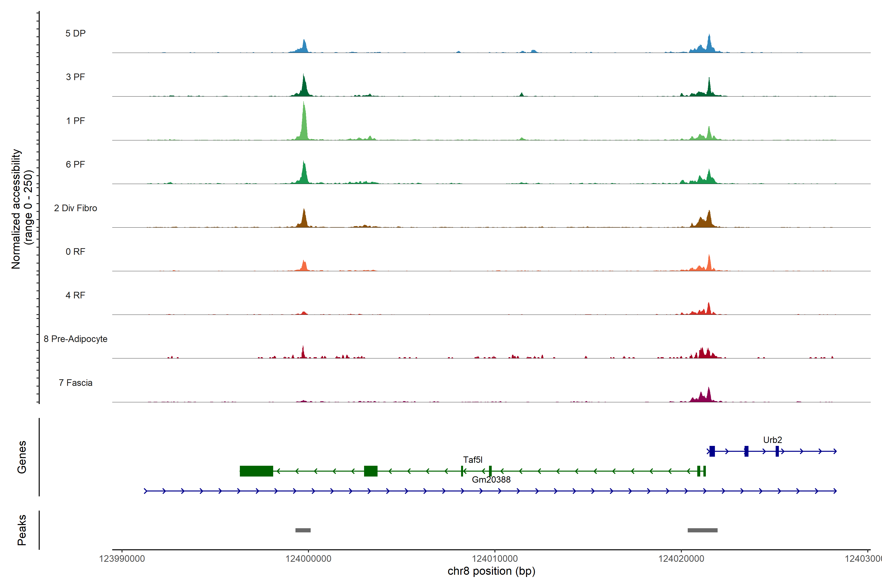Screen dimensions: 882x588
Task: Click the first blue Urb2 exon
Action: [x=712, y=451]
